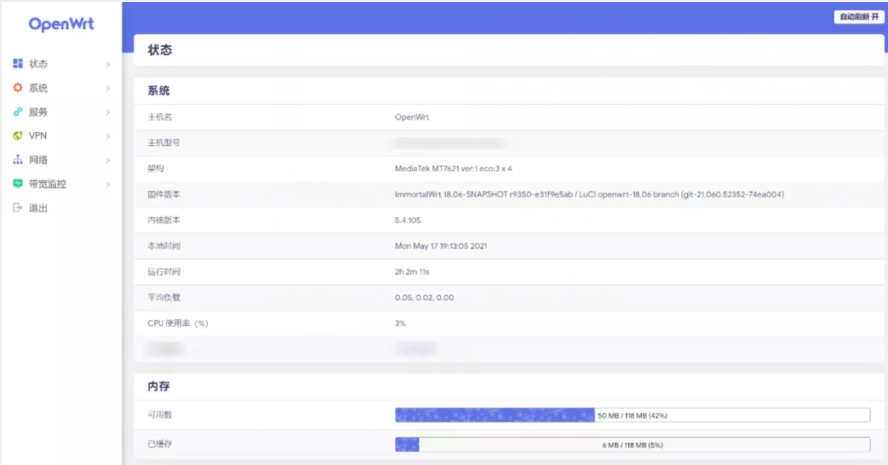The image size is (888, 465).
Task: Click the CPU 使用率 row label
Action: click(x=178, y=323)
